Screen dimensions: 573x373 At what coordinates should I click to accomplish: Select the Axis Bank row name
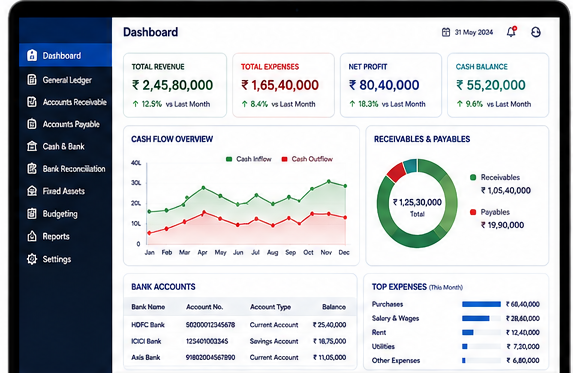[145, 357]
